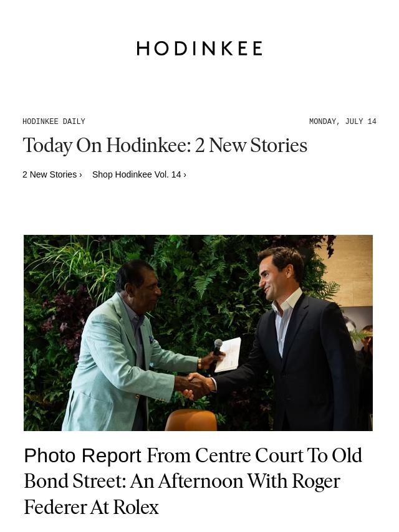Click the chevron after '2 New Stories'
This screenshot has width=399, height=532.
(80, 174)
